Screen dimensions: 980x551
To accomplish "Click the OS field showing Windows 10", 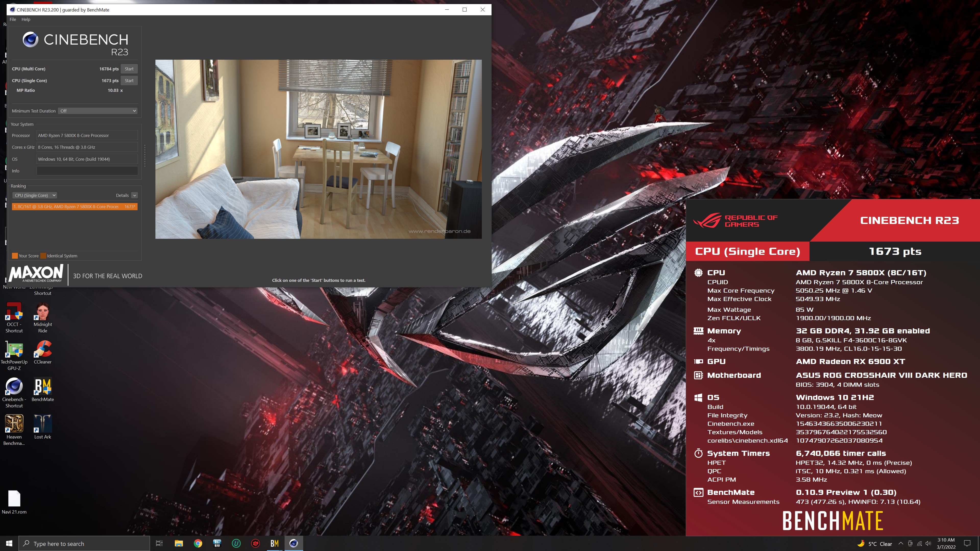I will click(x=87, y=159).
